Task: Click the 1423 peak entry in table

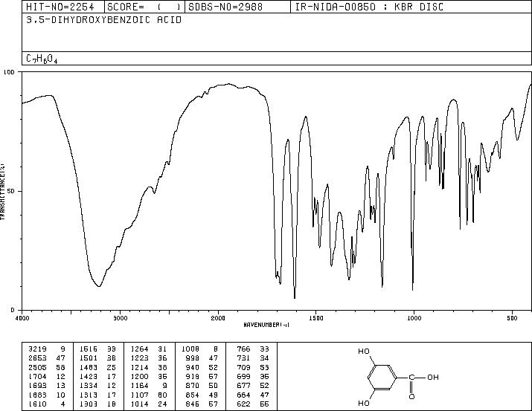Action: (97, 376)
